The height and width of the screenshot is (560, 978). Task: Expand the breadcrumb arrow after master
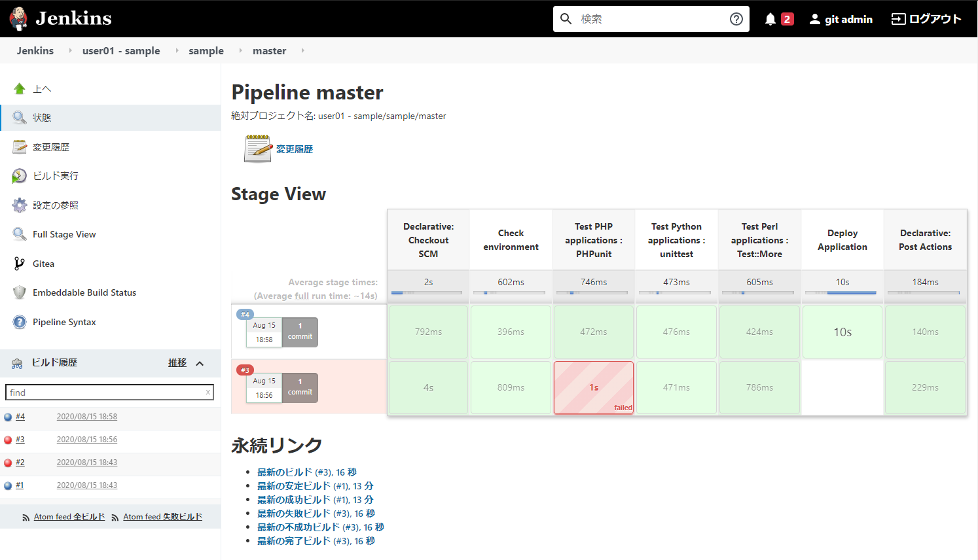pyautogui.click(x=302, y=50)
